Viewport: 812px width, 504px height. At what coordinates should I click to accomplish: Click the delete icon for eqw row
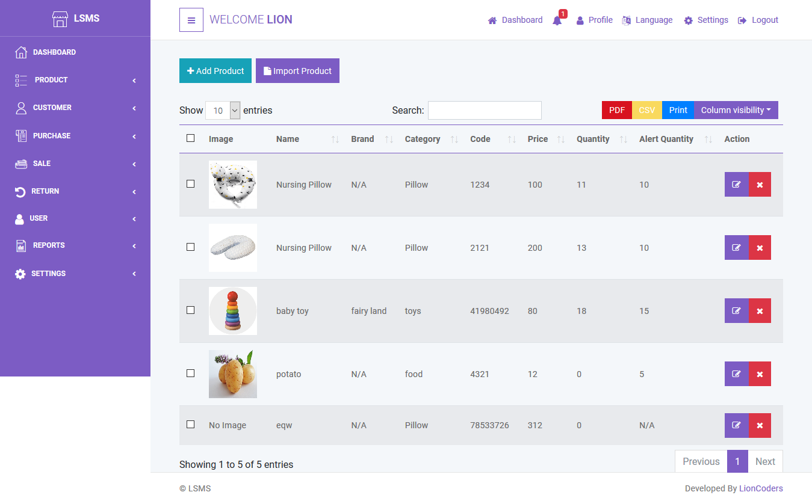pyautogui.click(x=760, y=425)
